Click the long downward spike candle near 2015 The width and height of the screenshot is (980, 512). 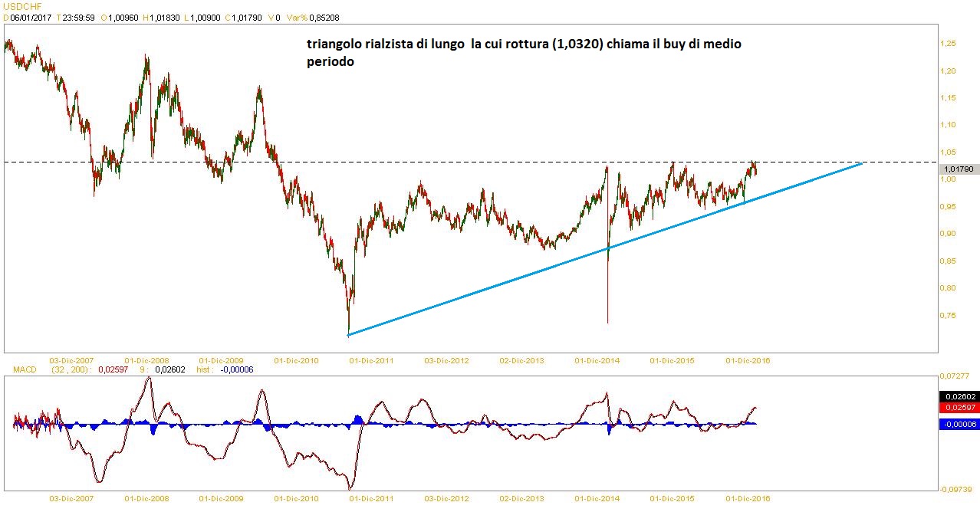coord(607,291)
